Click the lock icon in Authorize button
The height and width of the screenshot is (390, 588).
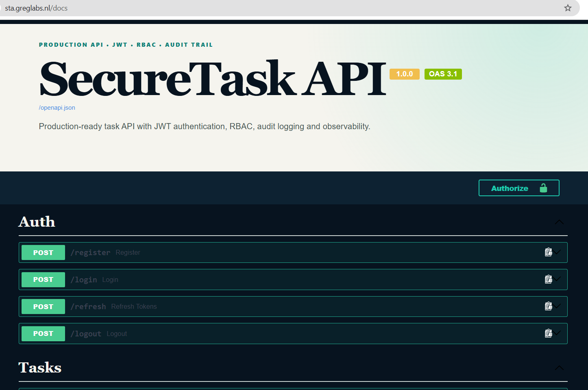[x=543, y=188]
